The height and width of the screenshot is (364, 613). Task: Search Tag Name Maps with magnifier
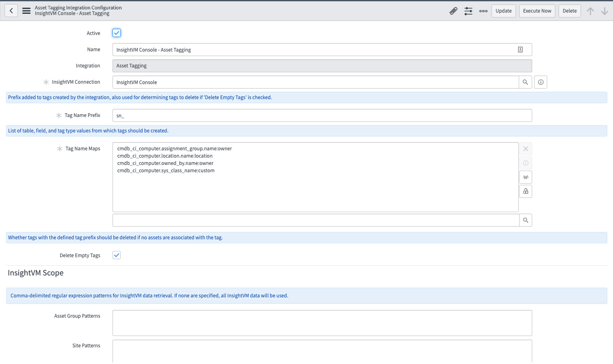[526, 220]
